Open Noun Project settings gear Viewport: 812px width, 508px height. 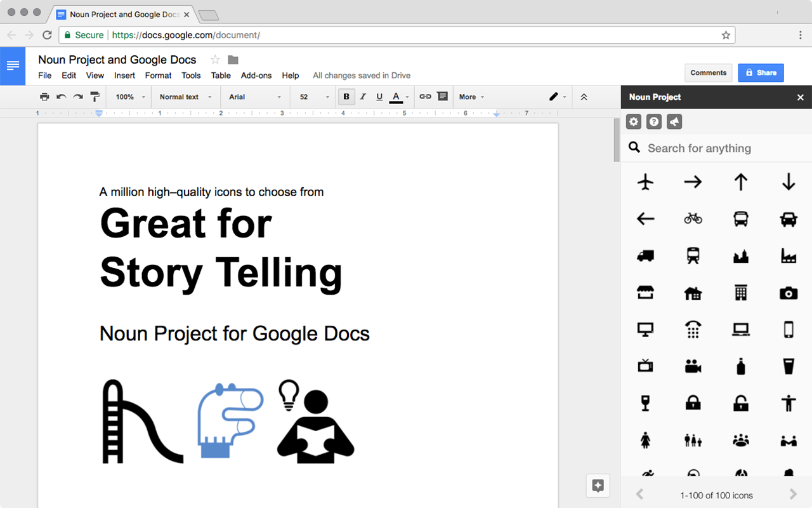[x=633, y=121]
